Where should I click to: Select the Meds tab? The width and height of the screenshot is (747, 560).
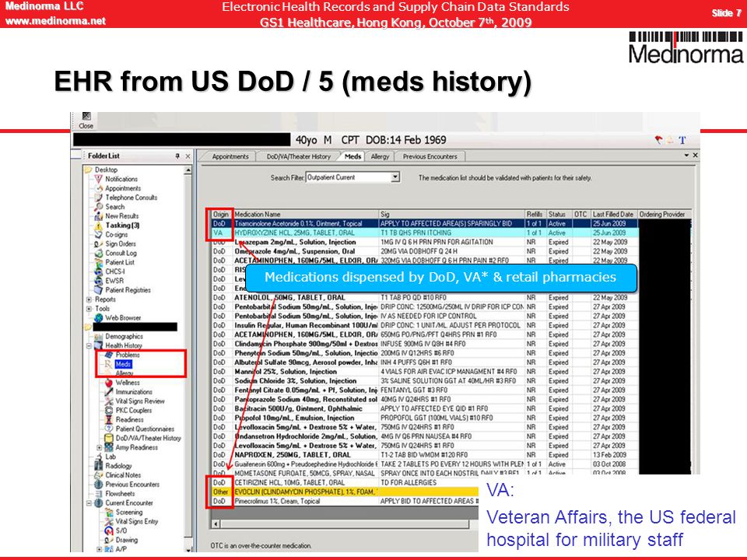point(353,156)
